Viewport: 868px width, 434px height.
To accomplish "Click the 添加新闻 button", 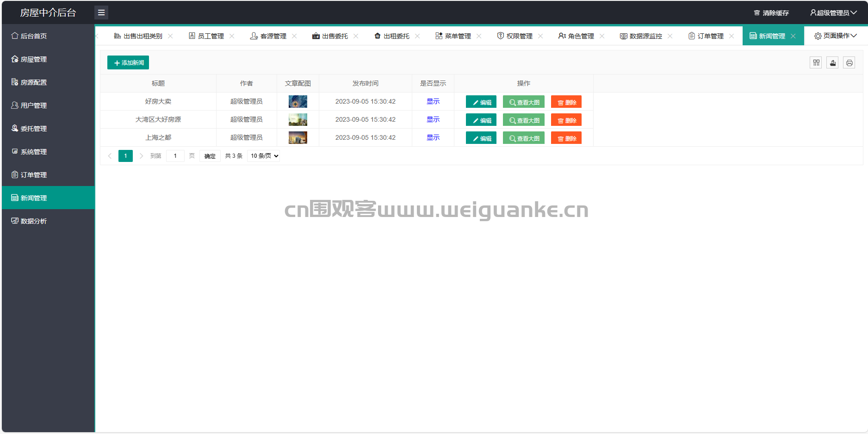I will pyautogui.click(x=128, y=62).
